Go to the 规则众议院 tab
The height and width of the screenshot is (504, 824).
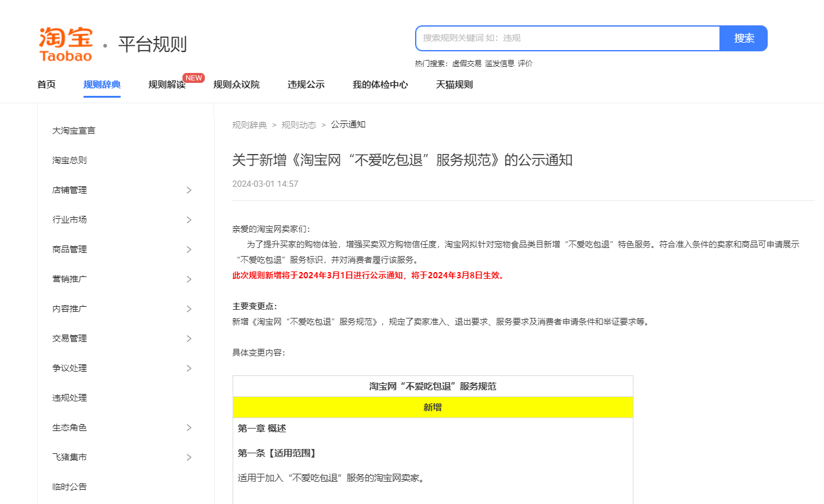(236, 85)
